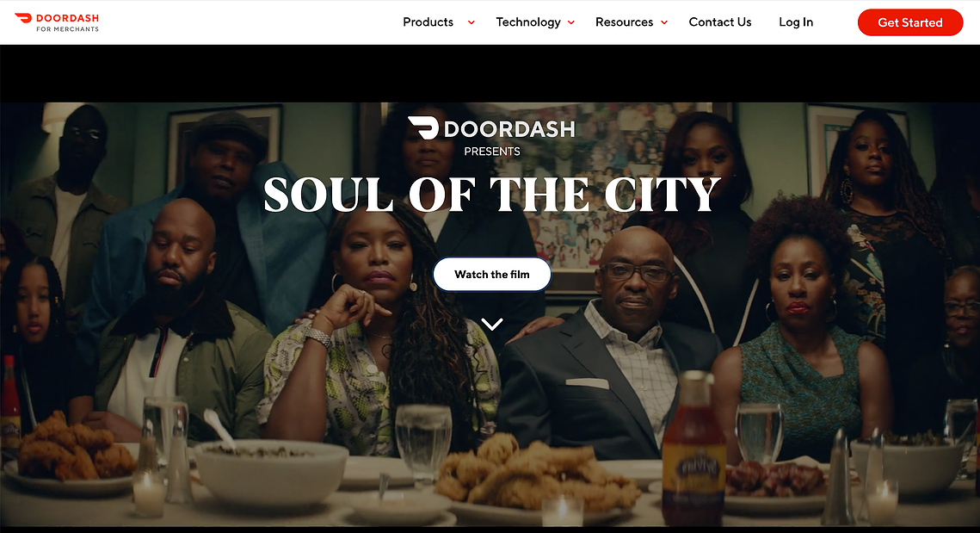Click the Log In link
Viewport: 980px width, 533px height.
pos(796,22)
